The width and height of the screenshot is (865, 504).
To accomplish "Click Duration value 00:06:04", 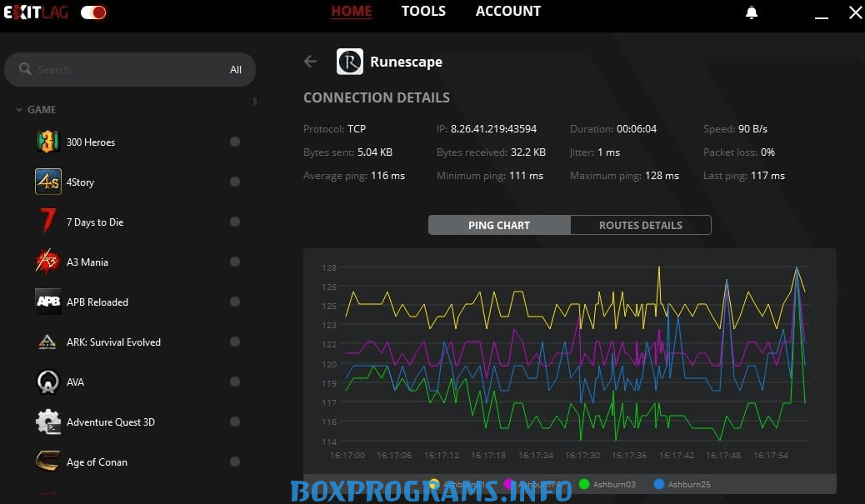I will pos(637,128).
